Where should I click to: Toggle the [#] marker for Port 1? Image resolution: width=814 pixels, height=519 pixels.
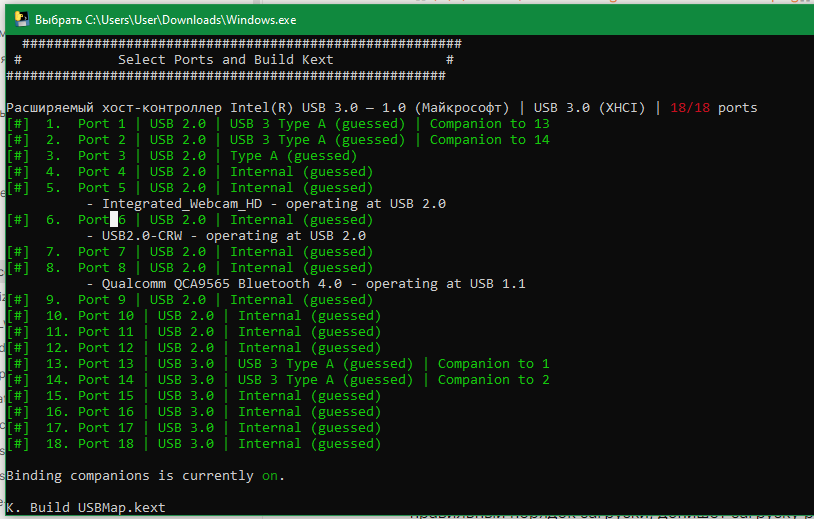coord(18,124)
